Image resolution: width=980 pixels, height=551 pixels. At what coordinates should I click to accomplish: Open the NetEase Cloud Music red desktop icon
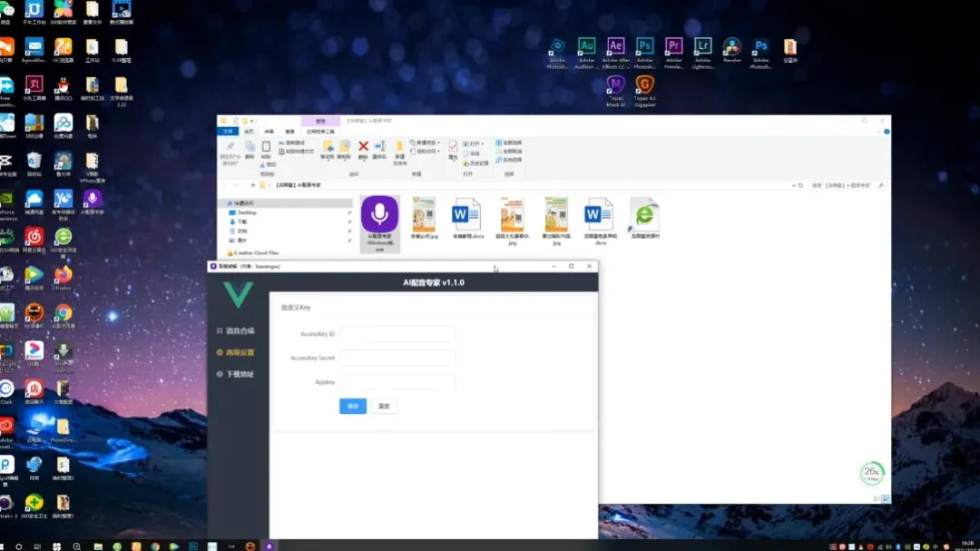pyautogui.click(x=34, y=241)
